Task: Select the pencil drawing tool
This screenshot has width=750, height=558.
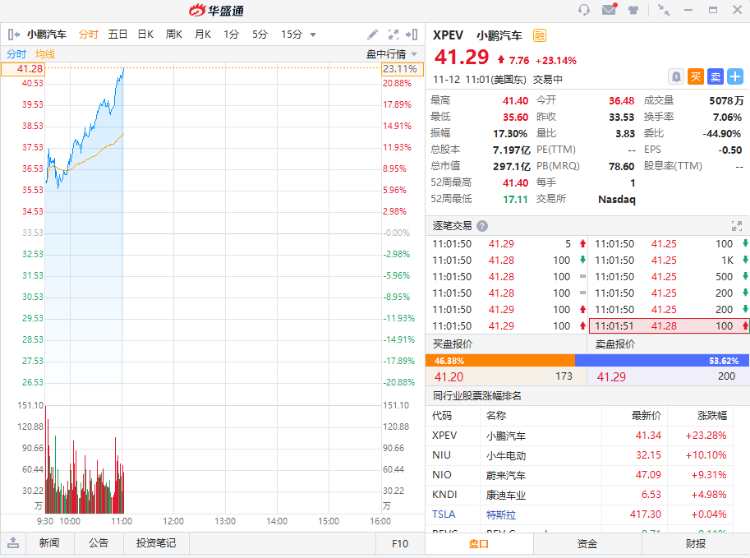Action: 372,34
